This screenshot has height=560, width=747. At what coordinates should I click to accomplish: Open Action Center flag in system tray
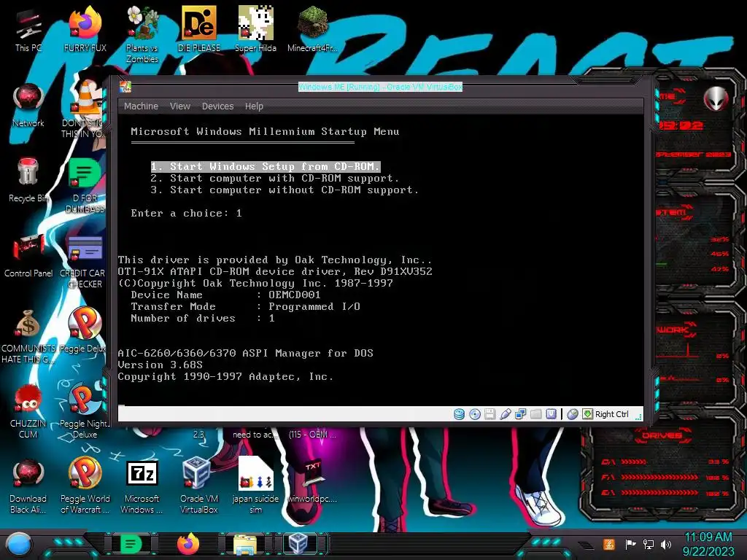(x=630, y=544)
